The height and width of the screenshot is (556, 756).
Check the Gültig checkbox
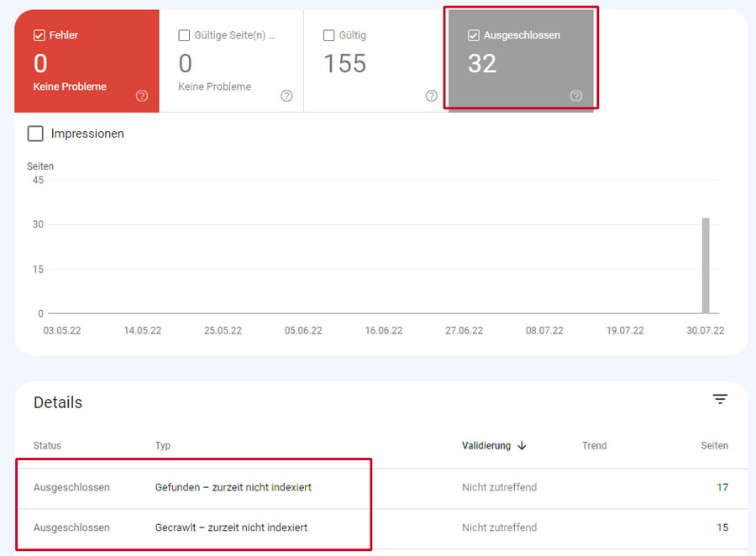pos(328,35)
